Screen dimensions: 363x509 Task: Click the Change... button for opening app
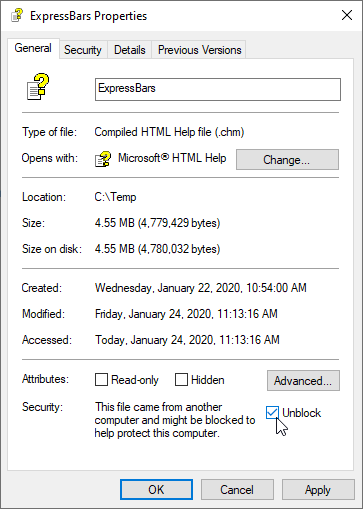(x=287, y=160)
